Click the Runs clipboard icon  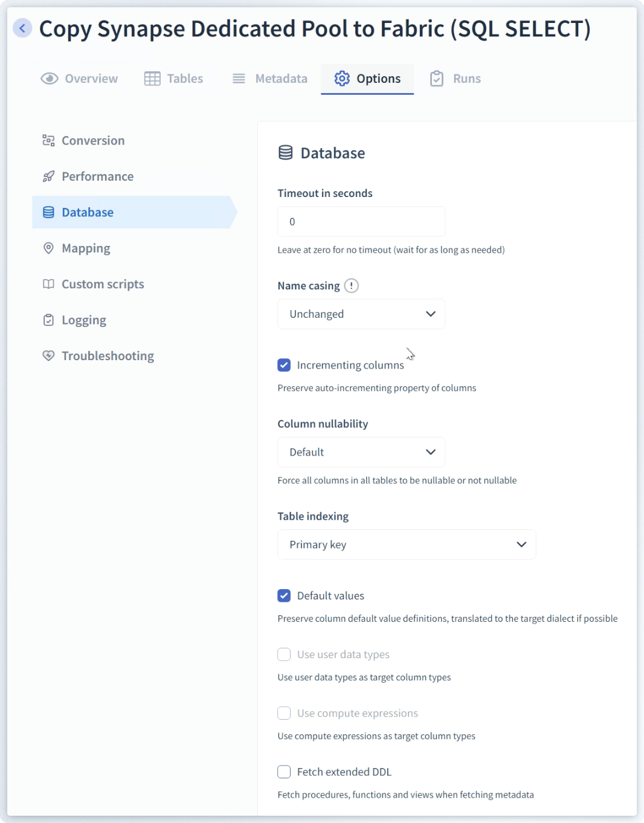pyautogui.click(x=436, y=79)
